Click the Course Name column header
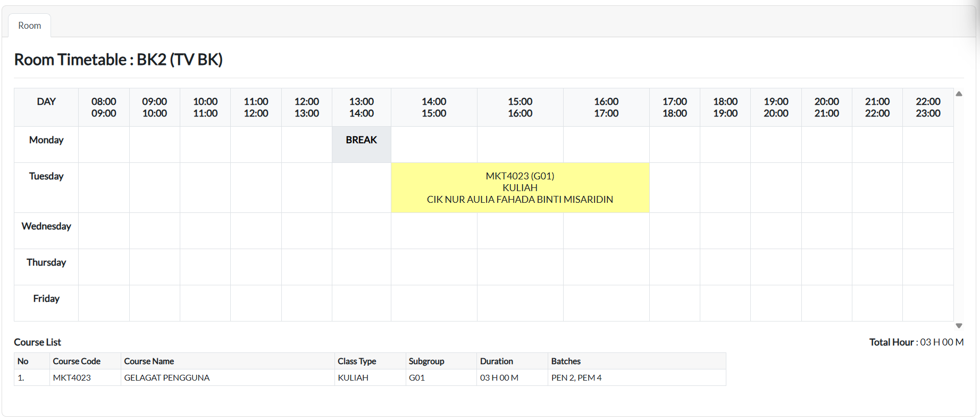The image size is (980, 420). (149, 361)
